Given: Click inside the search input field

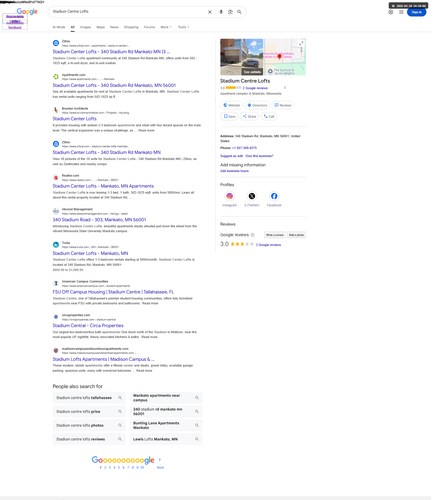Looking at the screenshot, I should pyautogui.click(x=128, y=12).
